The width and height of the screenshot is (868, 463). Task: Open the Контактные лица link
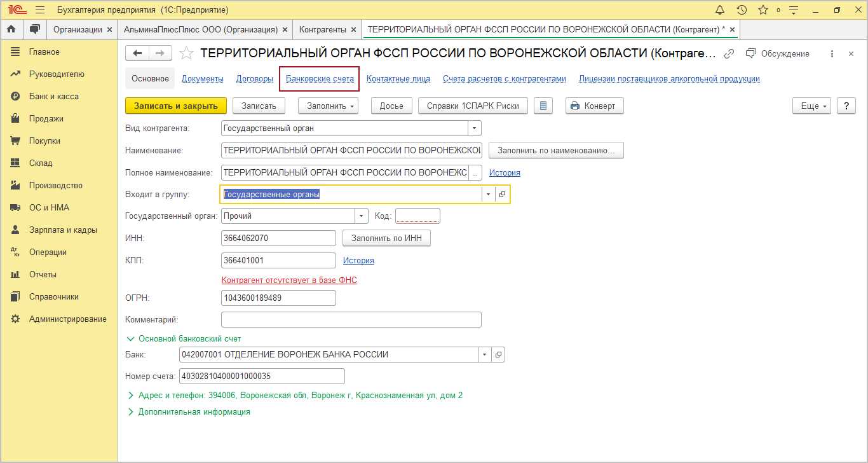tap(398, 79)
